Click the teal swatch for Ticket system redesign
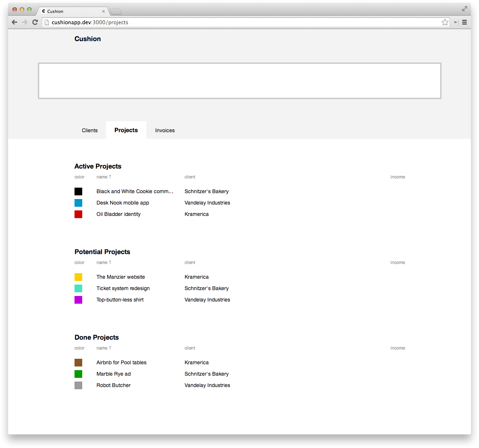This screenshot has height=448, width=479. click(x=79, y=288)
